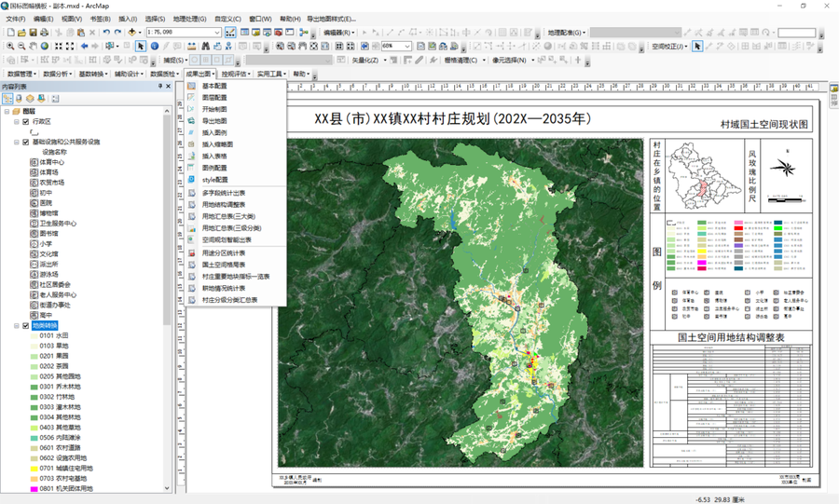Open the 地理配准(G) dropdown
The height and width of the screenshot is (504, 839).
tap(566, 33)
